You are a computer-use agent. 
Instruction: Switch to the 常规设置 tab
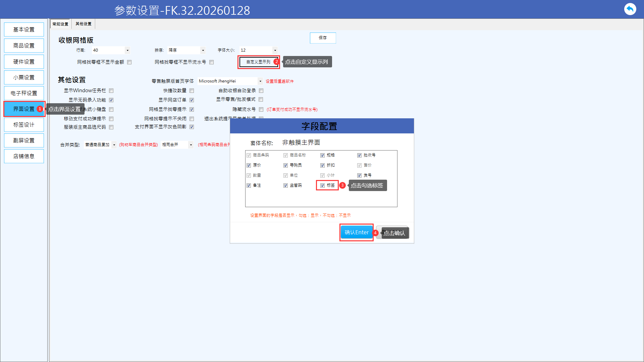click(x=60, y=24)
